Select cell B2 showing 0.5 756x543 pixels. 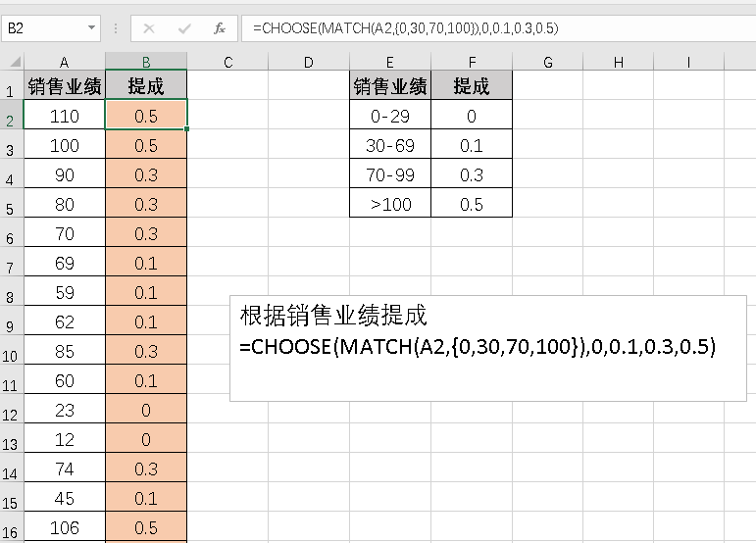click(x=146, y=115)
